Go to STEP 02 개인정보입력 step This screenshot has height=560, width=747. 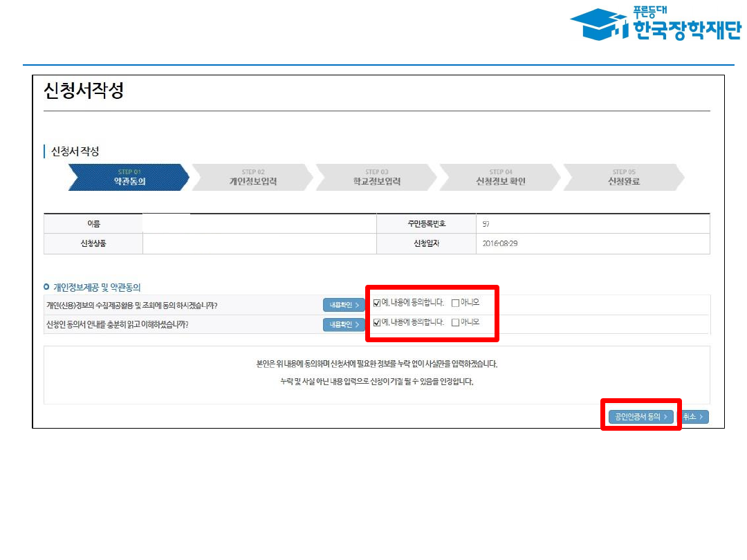tap(252, 178)
